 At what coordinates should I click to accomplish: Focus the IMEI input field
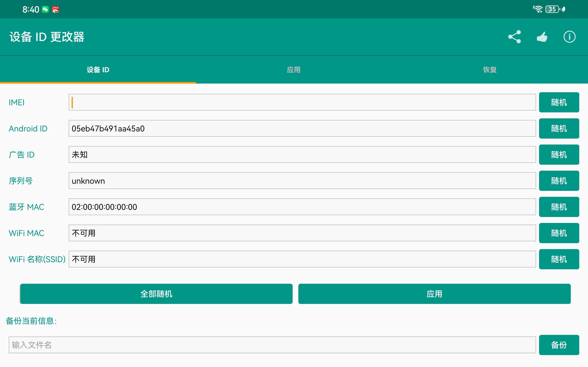302,102
